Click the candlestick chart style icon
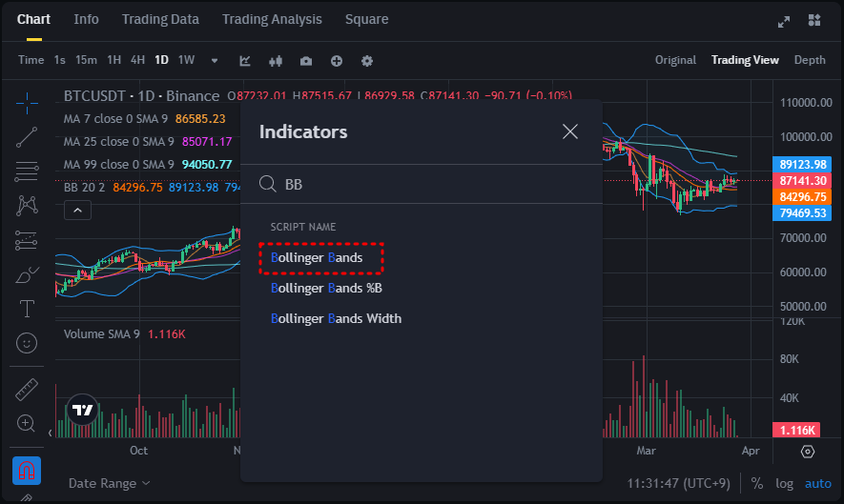 276,61
